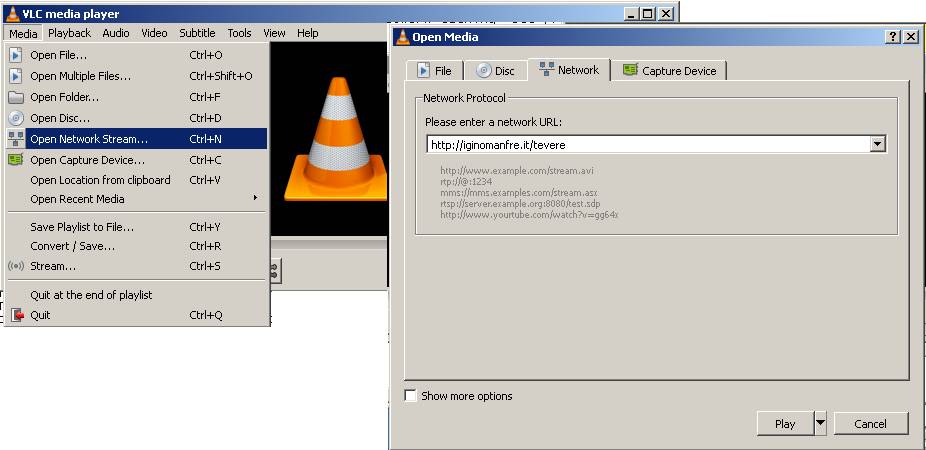The image size is (926, 450).
Task: Open the Playback menu
Action: coord(70,33)
